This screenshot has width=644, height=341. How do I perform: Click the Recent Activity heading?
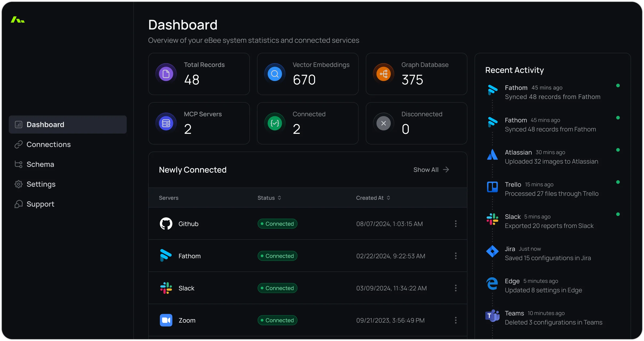pyautogui.click(x=514, y=70)
